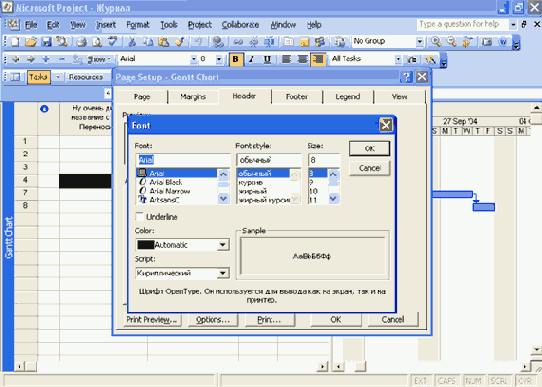Toggle Italic in the formatting toolbar
This screenshot has height=387, width=542.
[252, 59]
